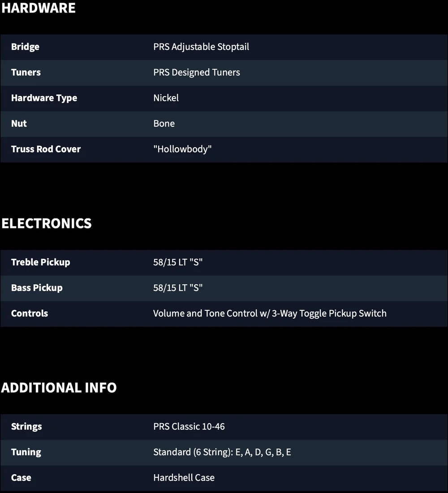Select the Tuning row label
The image size is (448, 493).
[26, 452]
